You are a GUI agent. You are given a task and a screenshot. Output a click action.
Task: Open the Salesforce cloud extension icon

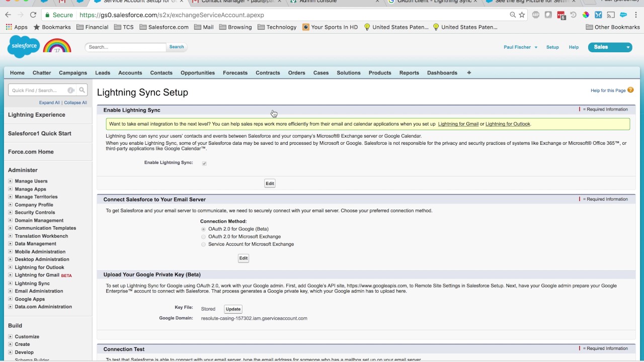coord(623,15)
